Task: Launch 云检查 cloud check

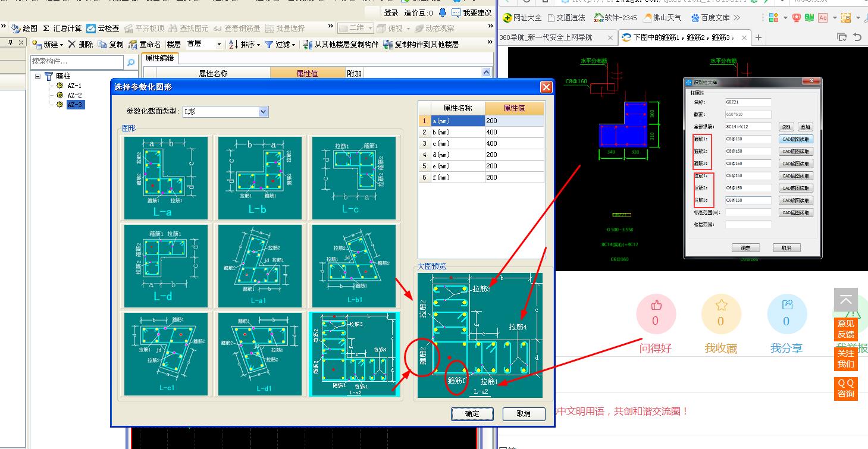Action: coord(103,28)
